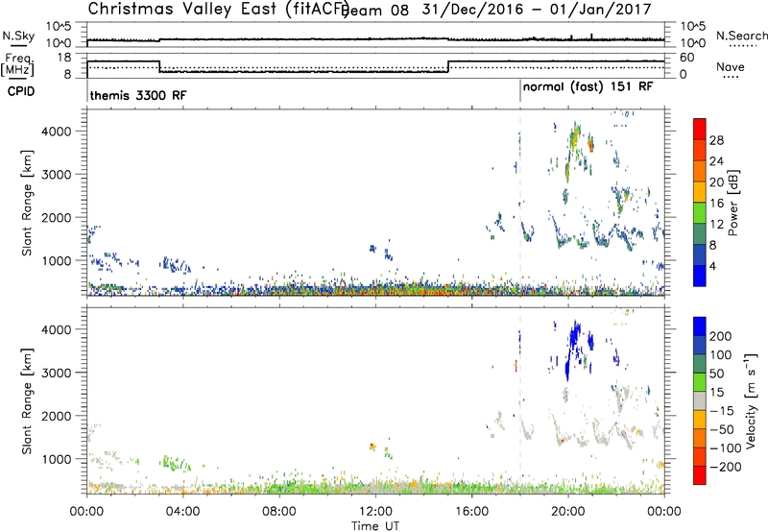This screenshot has width=768, height=532.
Task: Click the 'CPID' label
Action: coord(21,91)
